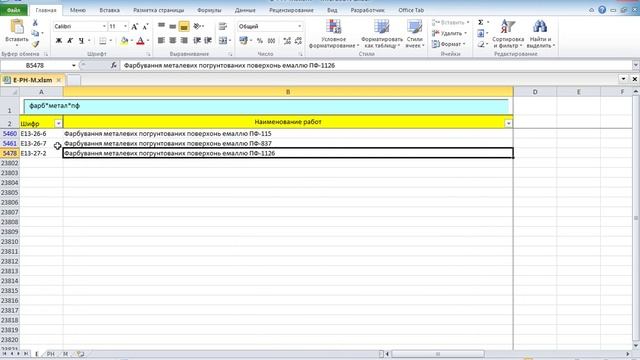Open the font size 11 dropdown

point(125,27)
